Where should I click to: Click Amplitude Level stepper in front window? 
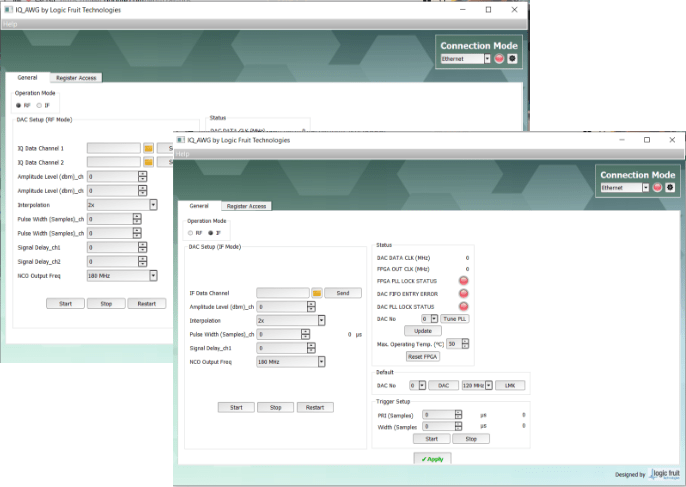click(311, 307)
